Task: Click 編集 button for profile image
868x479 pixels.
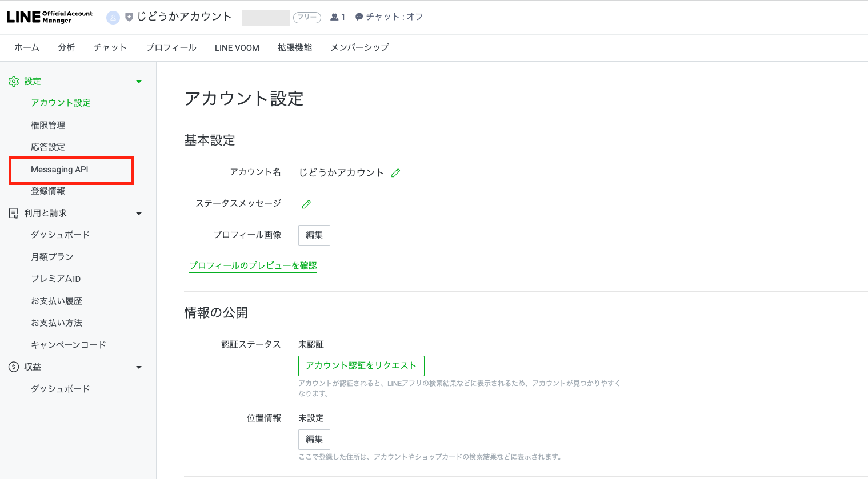Action: point(314,235)
